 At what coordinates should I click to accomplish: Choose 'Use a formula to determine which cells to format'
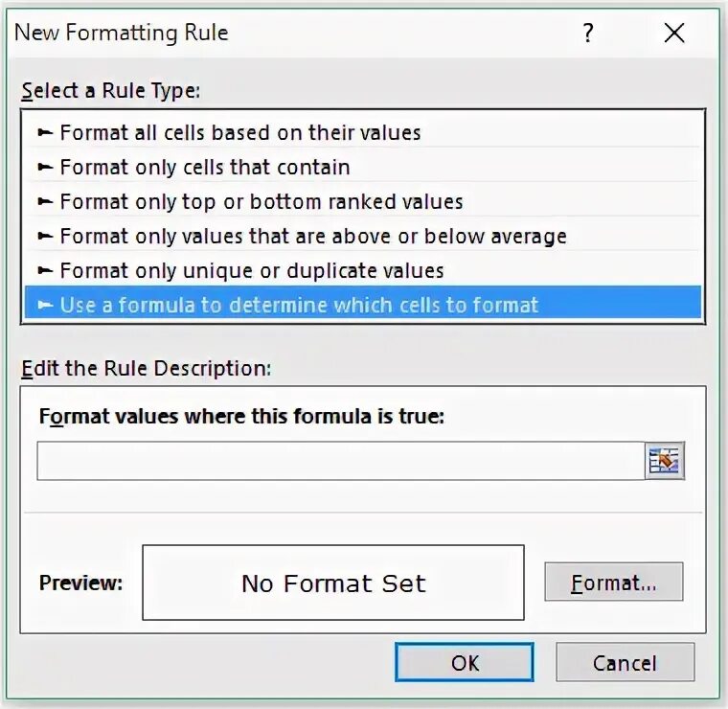pyautogui.click(x=363, y=303)
